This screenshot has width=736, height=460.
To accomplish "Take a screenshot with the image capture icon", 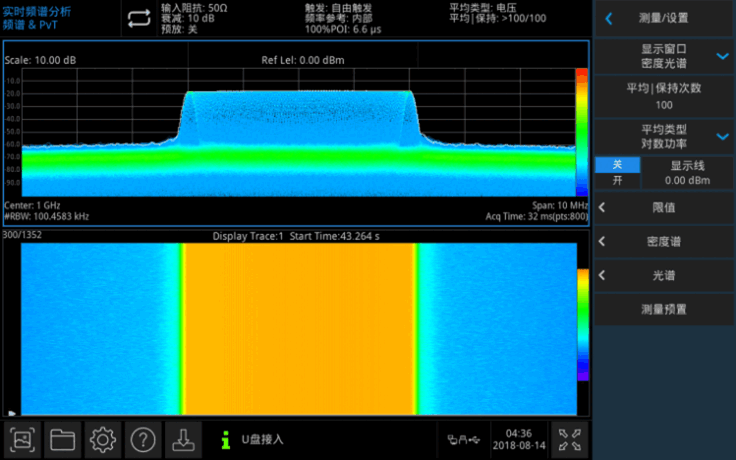I will [22, 440].
